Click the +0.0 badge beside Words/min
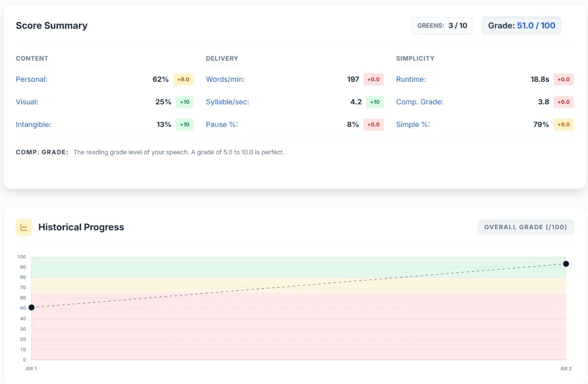This screenshot has width=588, height=384. point(373,79)
